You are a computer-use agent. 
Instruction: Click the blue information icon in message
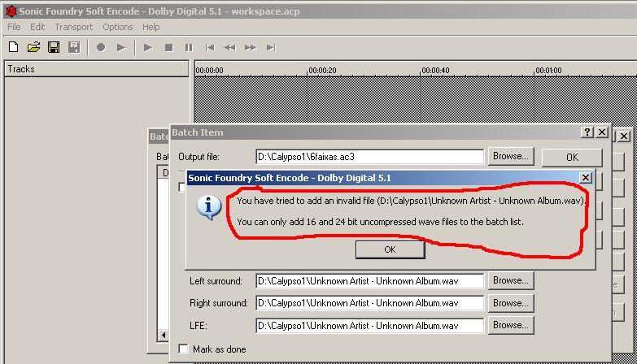click(209, 207)
